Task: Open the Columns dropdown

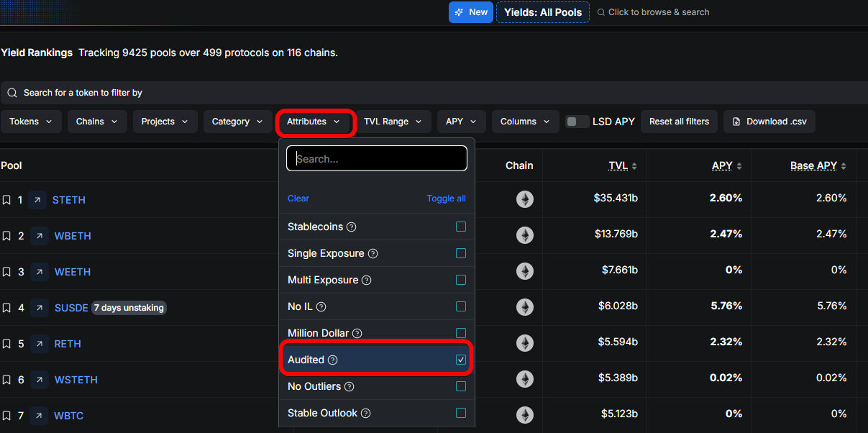Action: pyautogui.click(x=525, y=122)
